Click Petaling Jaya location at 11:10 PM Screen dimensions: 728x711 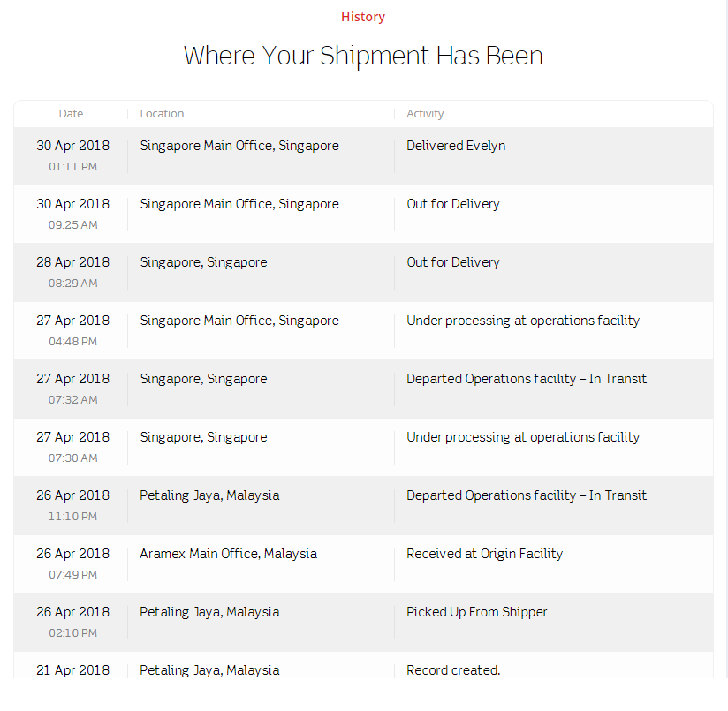point(209,495)
